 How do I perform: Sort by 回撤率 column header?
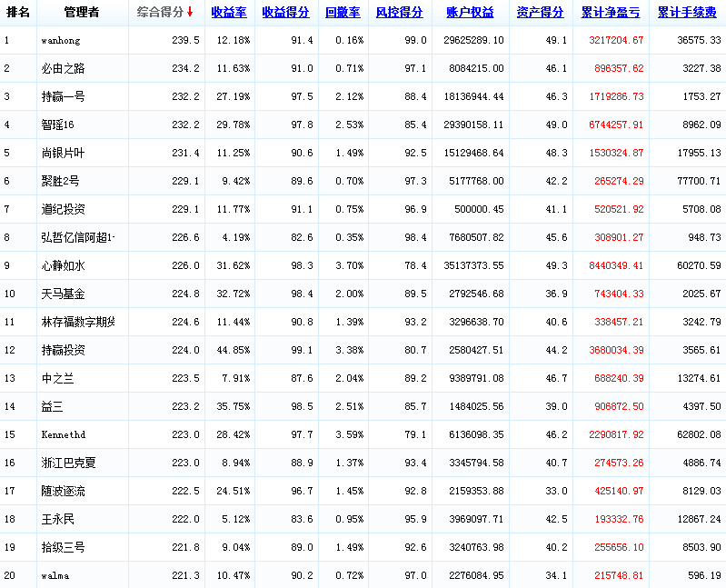click(343, 13)
